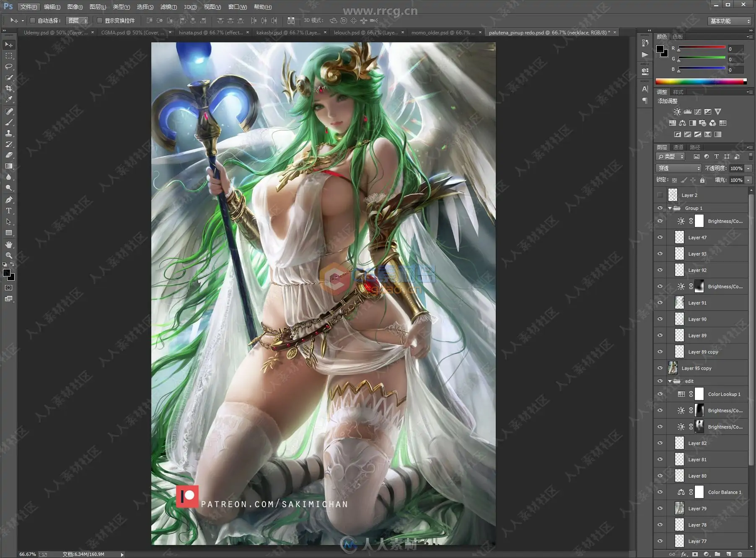Open the workspace switcher dropdown
Image resolution: width=756 pixels, height=558 pixels.
tap(730, 21)
